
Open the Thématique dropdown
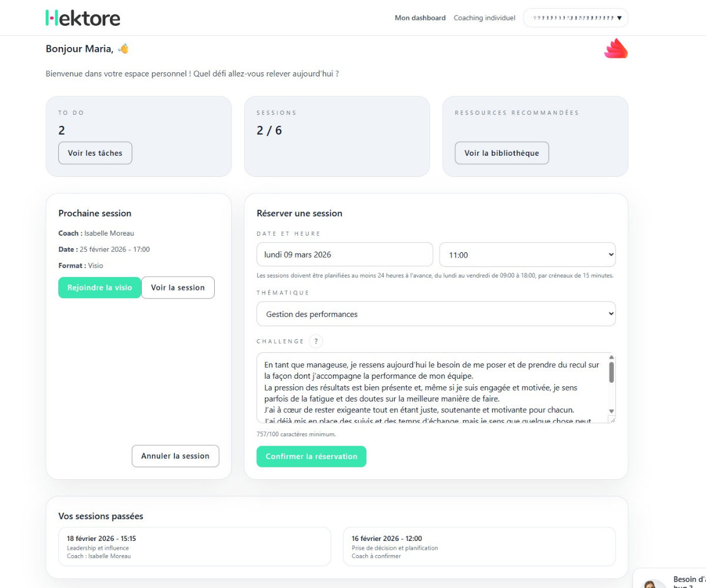click(x=436, y=314)
